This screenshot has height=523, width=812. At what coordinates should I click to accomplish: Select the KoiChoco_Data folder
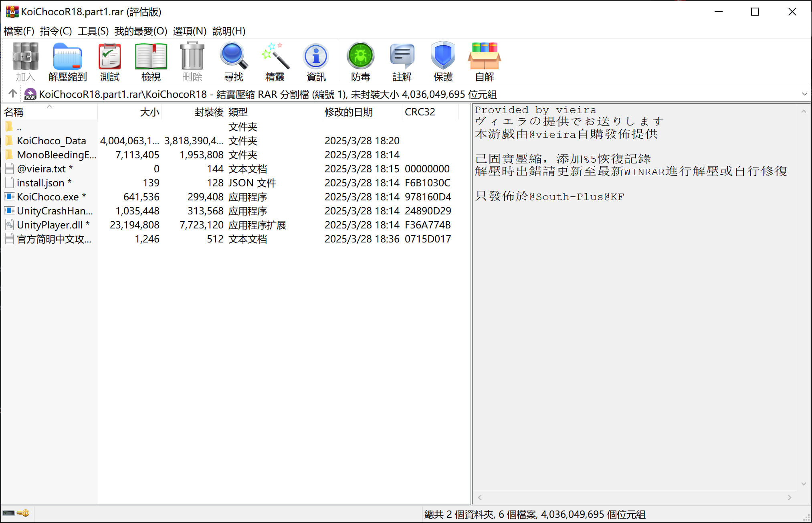51,141
